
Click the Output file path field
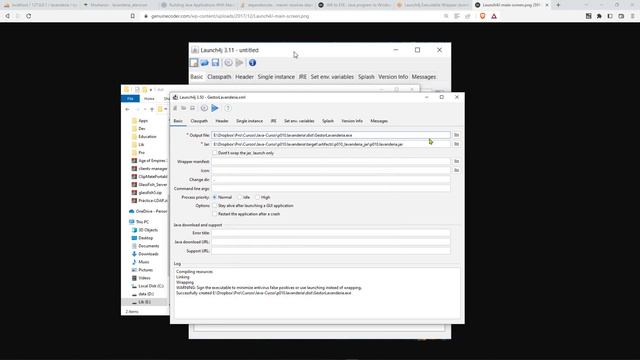[x=331, y=135]
